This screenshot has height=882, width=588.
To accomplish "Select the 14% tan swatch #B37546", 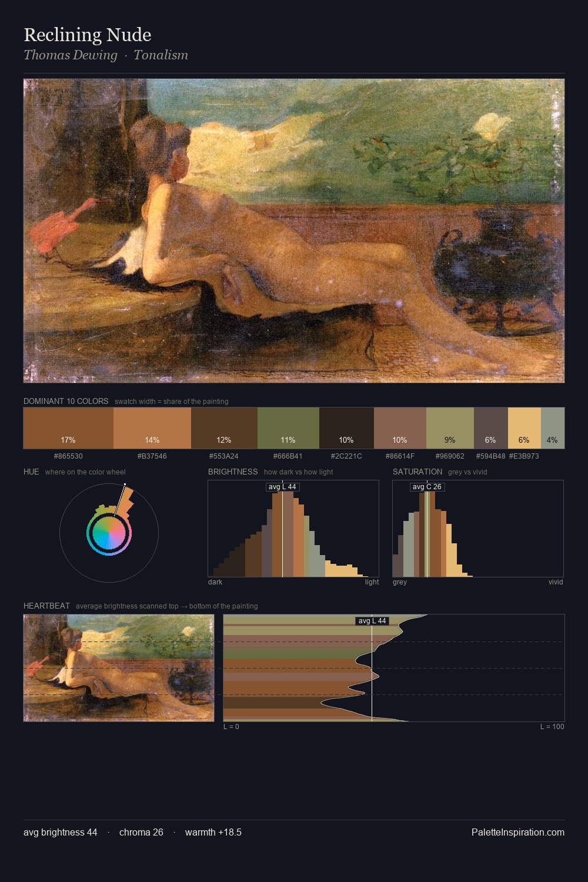I will [x=152, y=428].
